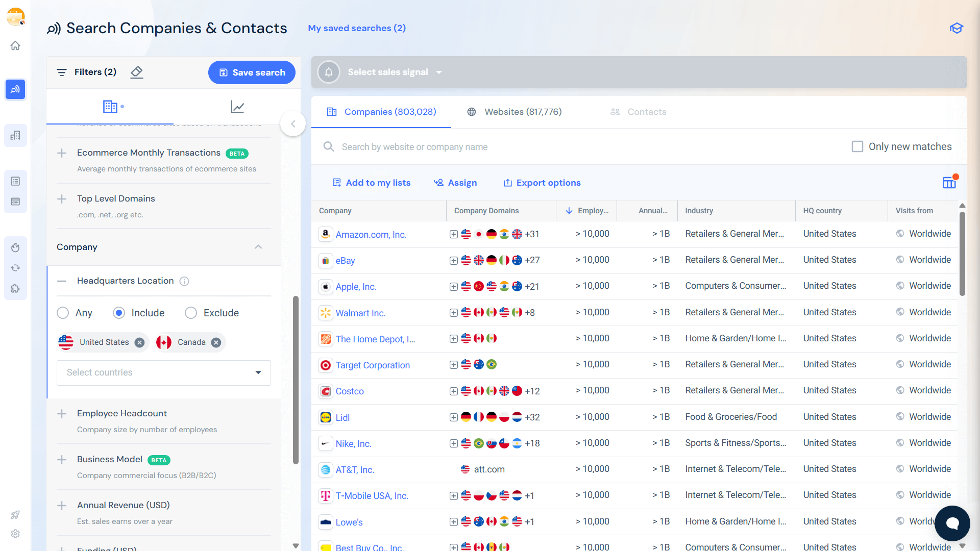Open the graduation cap help icon
The image size is (980, 551).
pos(956,28)
